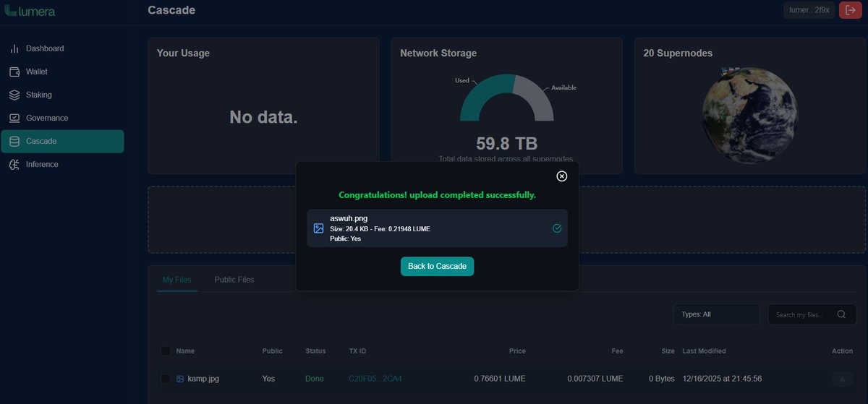The height and width of the screenshot is (404, 868).
Task: Click the Public column header
Action: point(273,351)
